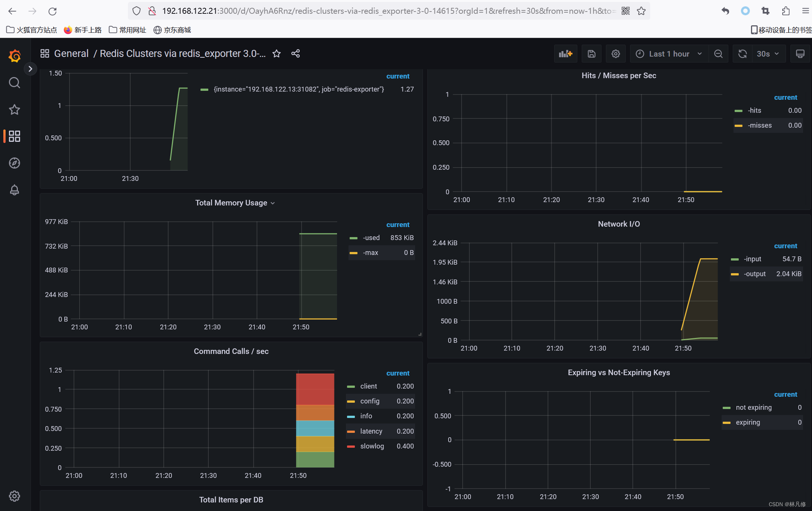Toggle the slowlog series in Command Calls
This screenshot has height=511, width=812.
pyautogui.click(x=372, y=446)
